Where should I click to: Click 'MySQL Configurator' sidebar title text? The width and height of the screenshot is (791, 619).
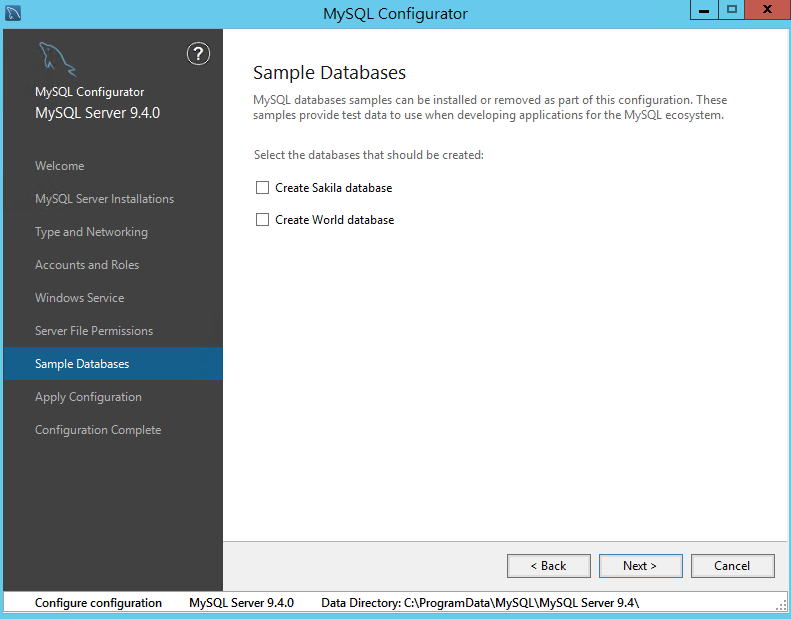click(89, 92)
